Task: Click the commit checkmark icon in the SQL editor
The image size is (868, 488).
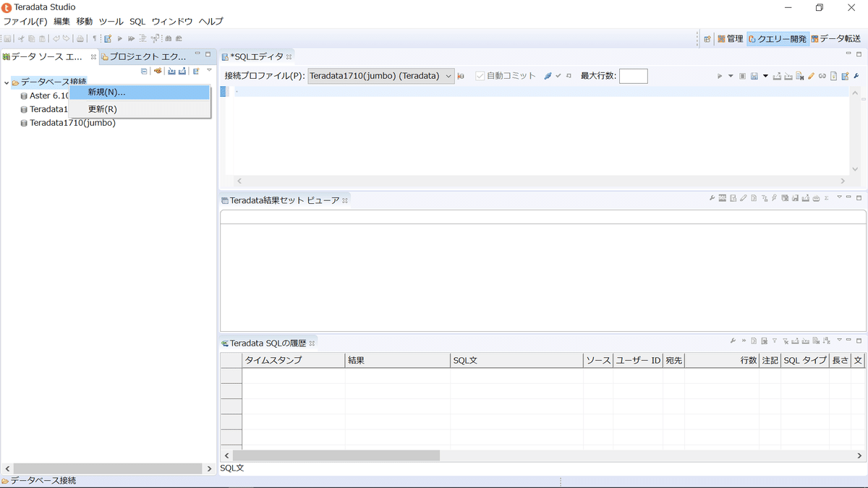Action: coord(558,76)
